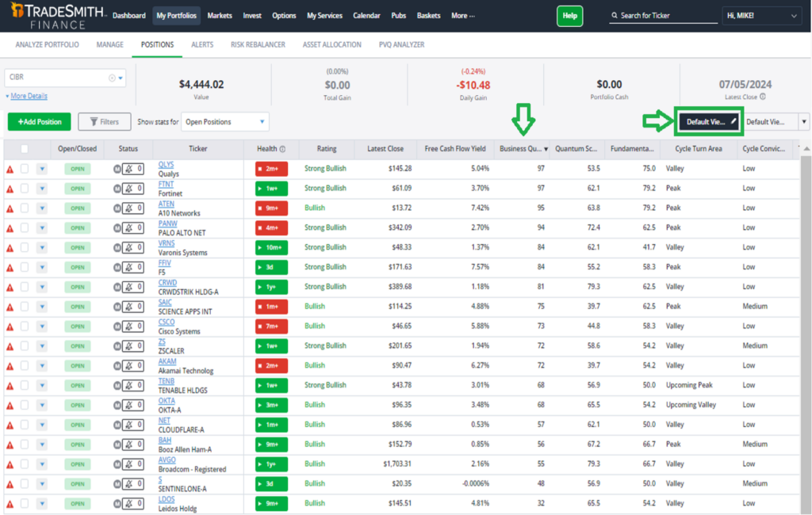Click the M circle icon in FTNT row
Image resolution: width=812 pixels, height=515 pixels.
pos(117,189)
